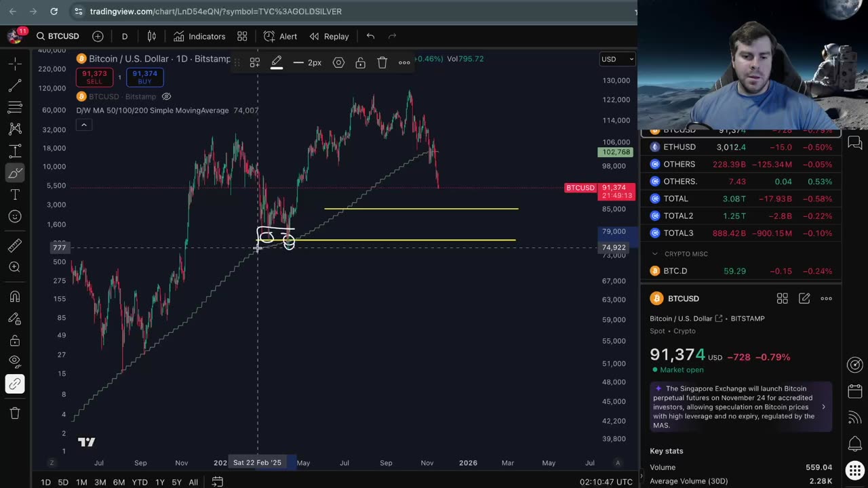The width and height of the screenshot is (868, 488).
Task: Click the 91,373 SELL button
Action: (94, 77)
